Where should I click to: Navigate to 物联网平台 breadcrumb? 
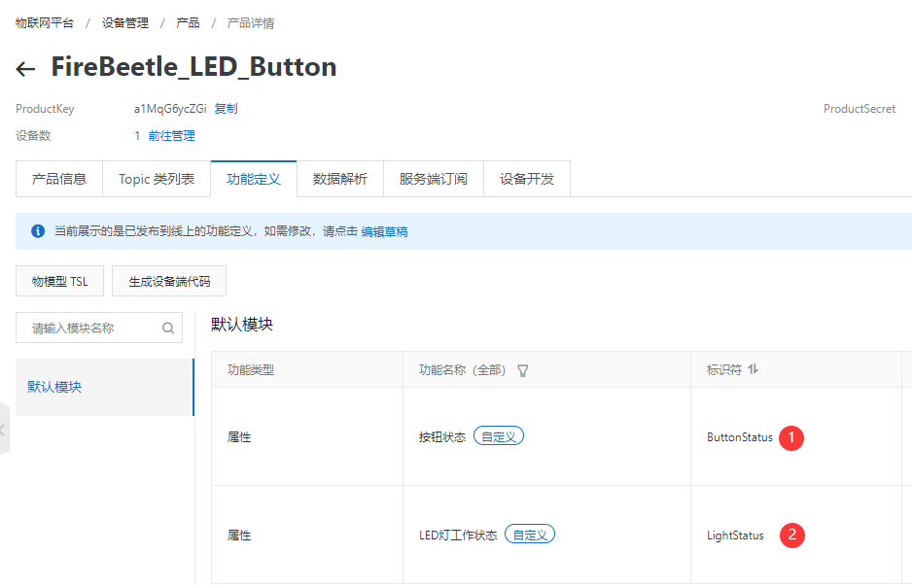(45, 23)
